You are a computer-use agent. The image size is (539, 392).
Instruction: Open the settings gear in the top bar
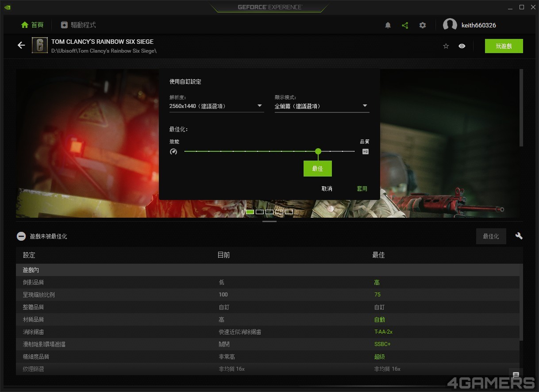[x=423, y=25]
